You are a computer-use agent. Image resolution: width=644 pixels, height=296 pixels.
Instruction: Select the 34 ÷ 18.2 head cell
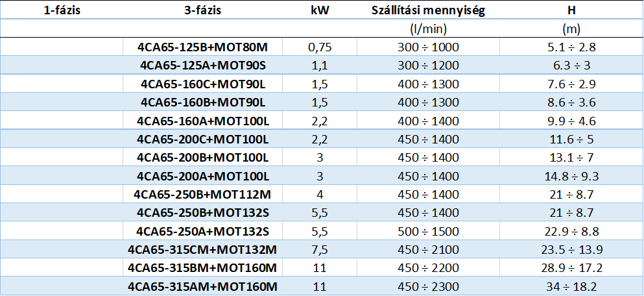571,286
